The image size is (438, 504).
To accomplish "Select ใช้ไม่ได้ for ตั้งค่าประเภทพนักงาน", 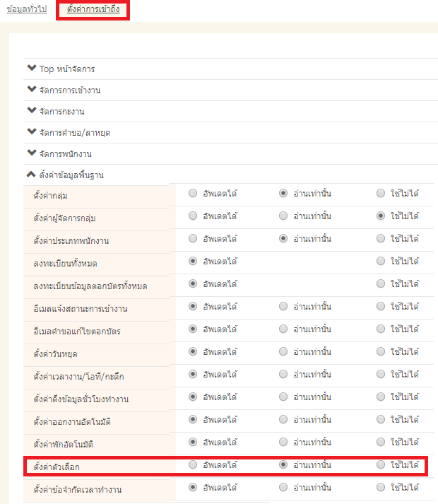I will click(x=381, y=238).
